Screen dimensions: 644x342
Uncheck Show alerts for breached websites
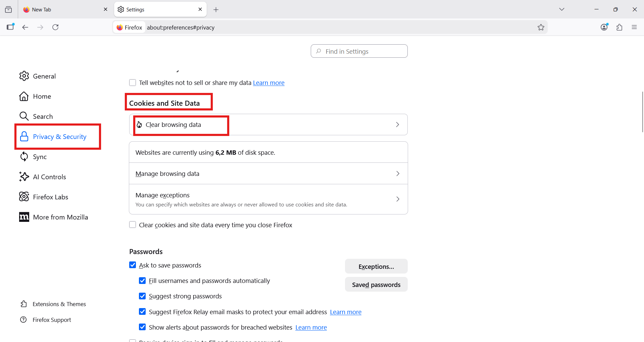click(x=142, y=327)
